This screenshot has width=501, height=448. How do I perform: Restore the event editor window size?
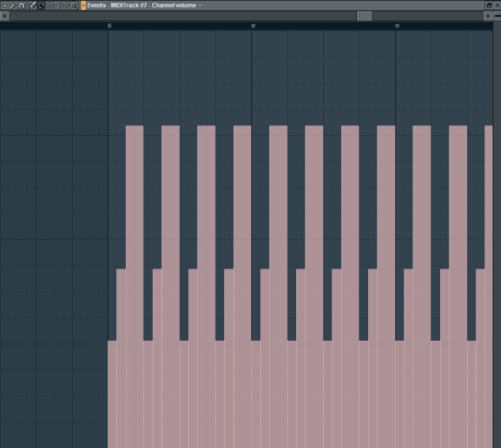488,5
